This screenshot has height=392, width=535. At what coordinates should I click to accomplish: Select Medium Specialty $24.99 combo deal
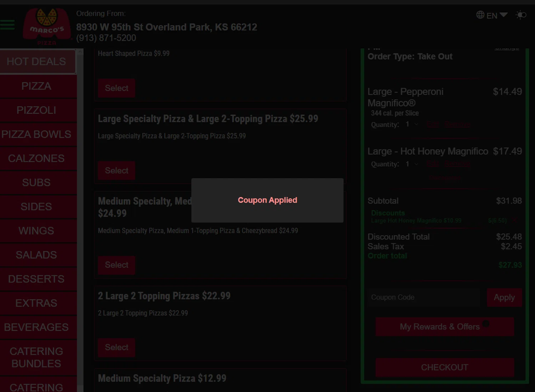(x=117, y=265)
